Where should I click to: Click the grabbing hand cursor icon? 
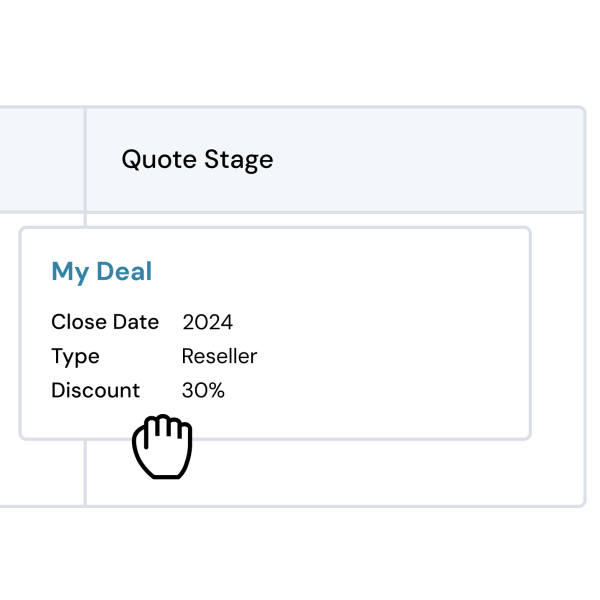[x=162, y=446]
